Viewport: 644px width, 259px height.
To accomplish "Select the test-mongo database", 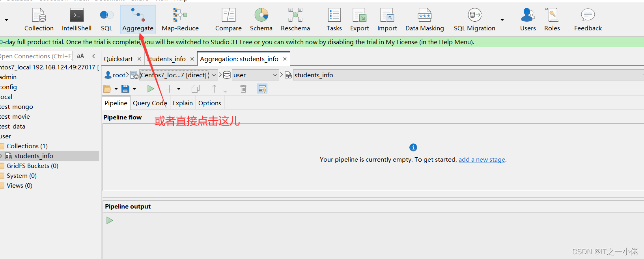I will [x=17, y=106].
